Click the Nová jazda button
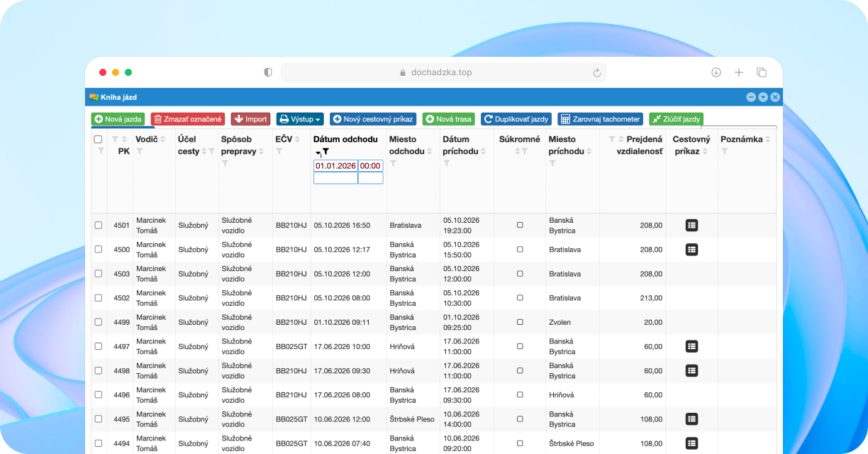Viewport: 868px width, 454px height. [118, 119]
